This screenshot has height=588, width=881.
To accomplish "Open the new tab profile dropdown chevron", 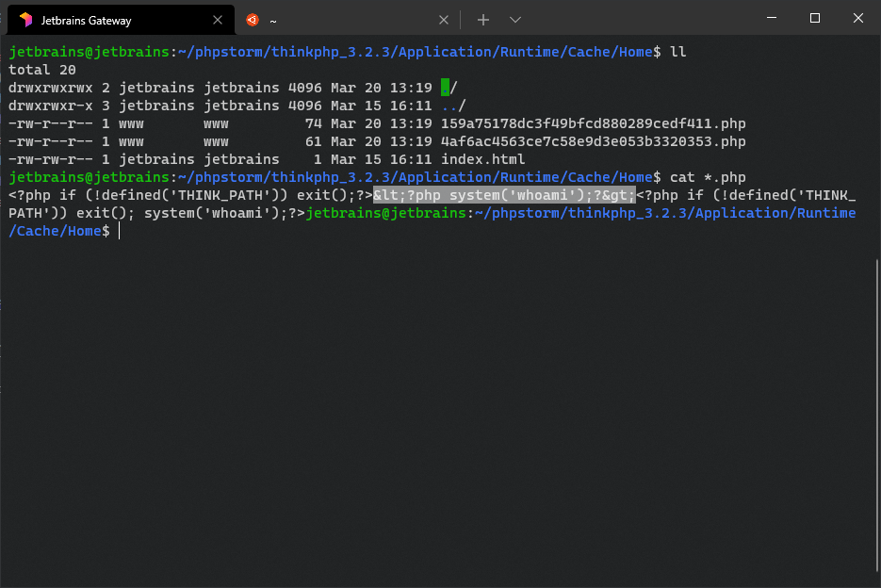I will [515, 20].
